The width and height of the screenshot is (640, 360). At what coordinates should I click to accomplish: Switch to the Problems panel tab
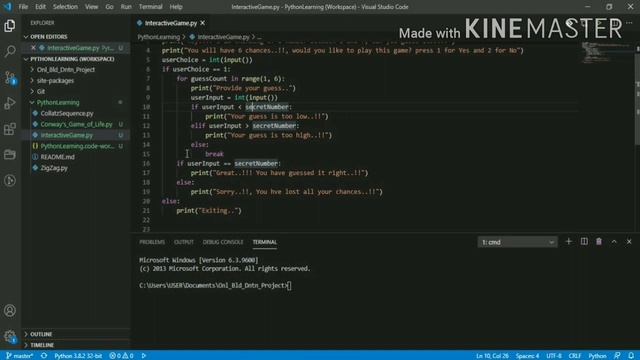pos(152,242)
